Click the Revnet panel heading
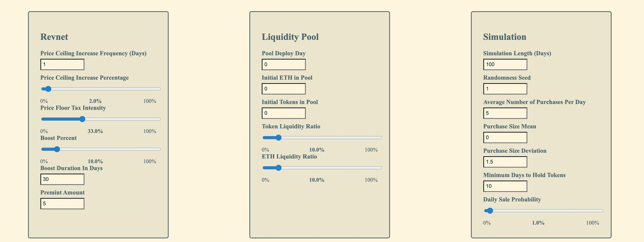 tap(54, 37)
